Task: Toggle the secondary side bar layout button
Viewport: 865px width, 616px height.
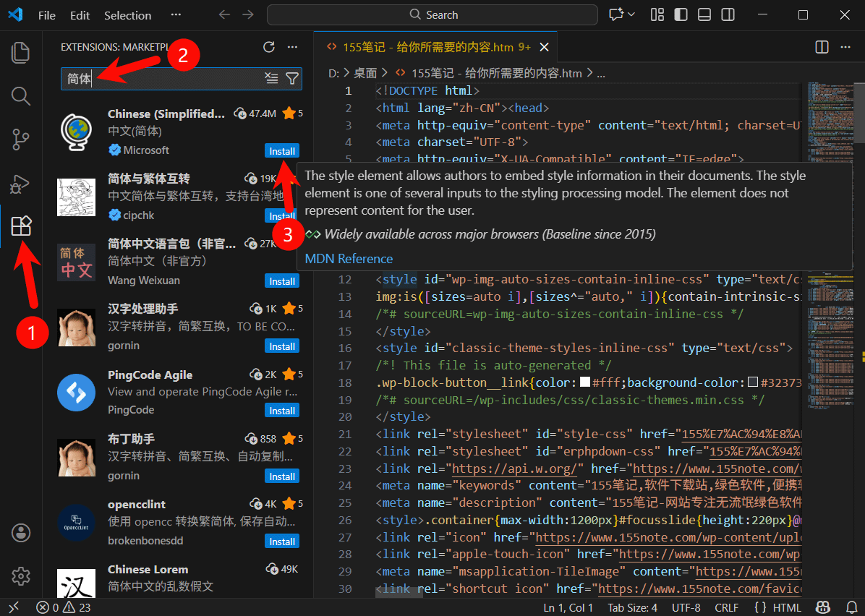Action: coord(728,14)
